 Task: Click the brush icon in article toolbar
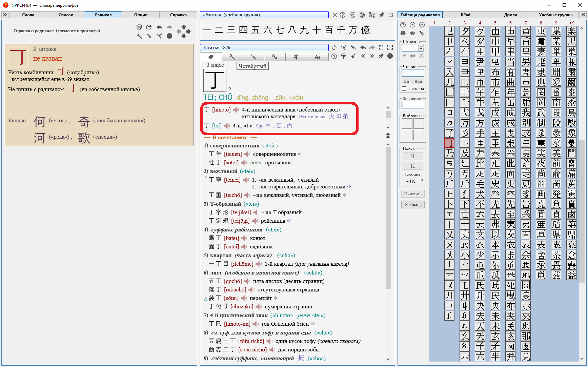pos(353,56)
